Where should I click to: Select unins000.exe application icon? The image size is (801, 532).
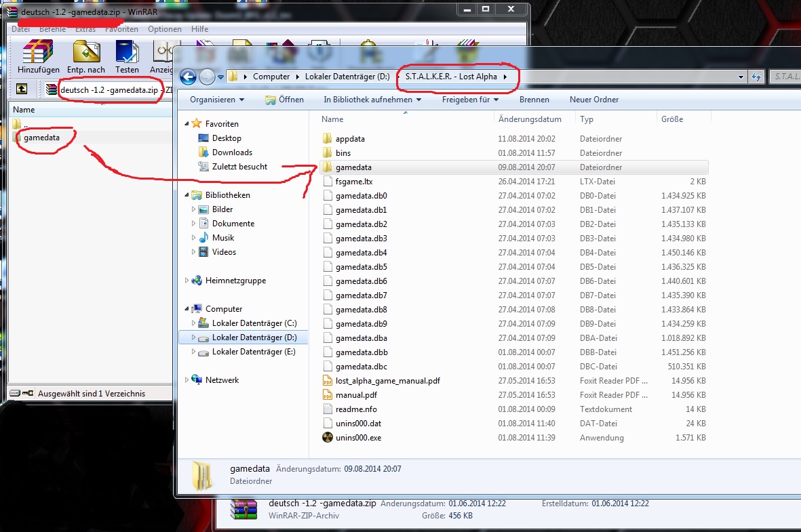click(x=328, y=438)
